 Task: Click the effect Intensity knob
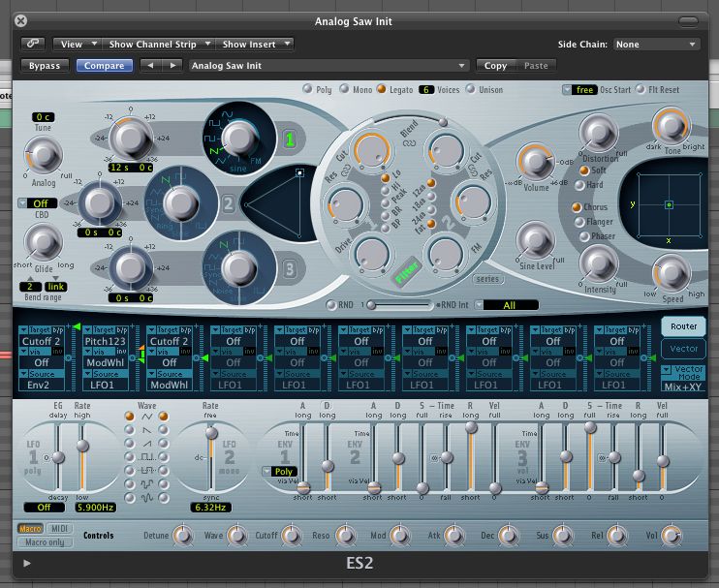coord(599,263)
